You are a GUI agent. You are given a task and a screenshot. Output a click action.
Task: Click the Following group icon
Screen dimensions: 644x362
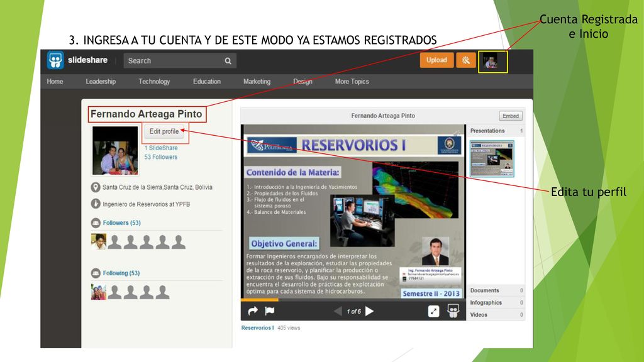(96, 273)
